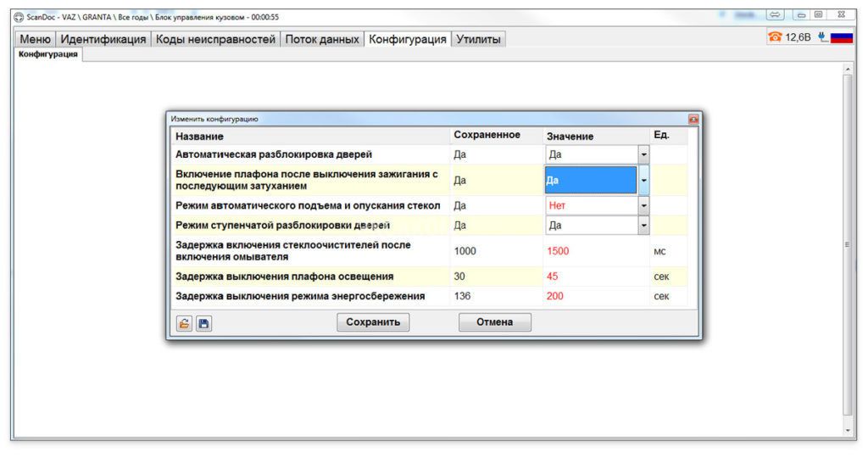868x458 pixels.
Task: Switch to the Поток данных tab
Action: (322, 39)
